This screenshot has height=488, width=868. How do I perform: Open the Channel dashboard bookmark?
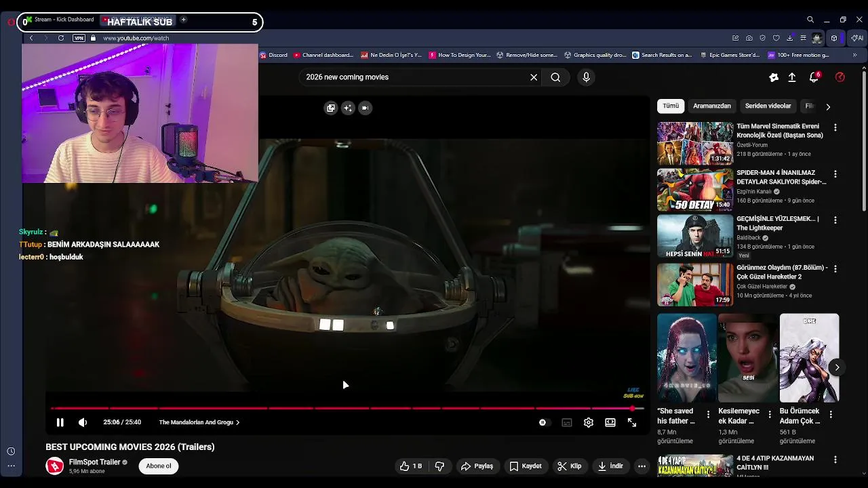(x=323, y=55)
